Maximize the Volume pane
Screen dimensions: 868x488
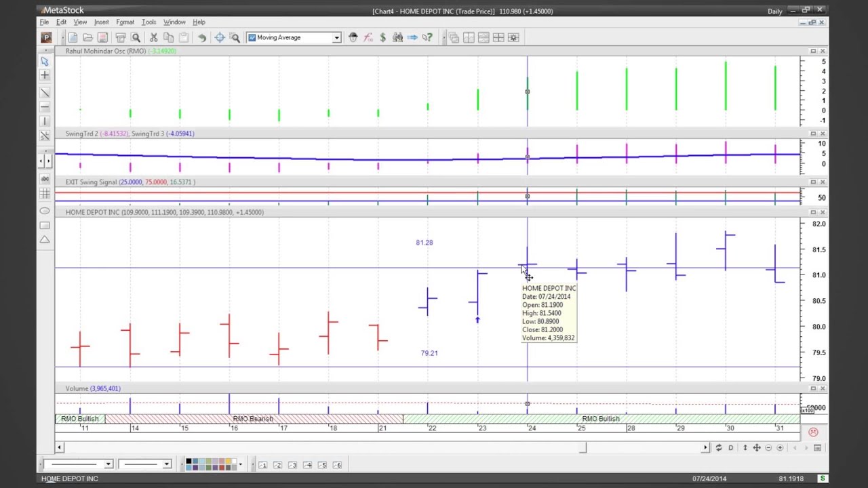tap(813, 388)
